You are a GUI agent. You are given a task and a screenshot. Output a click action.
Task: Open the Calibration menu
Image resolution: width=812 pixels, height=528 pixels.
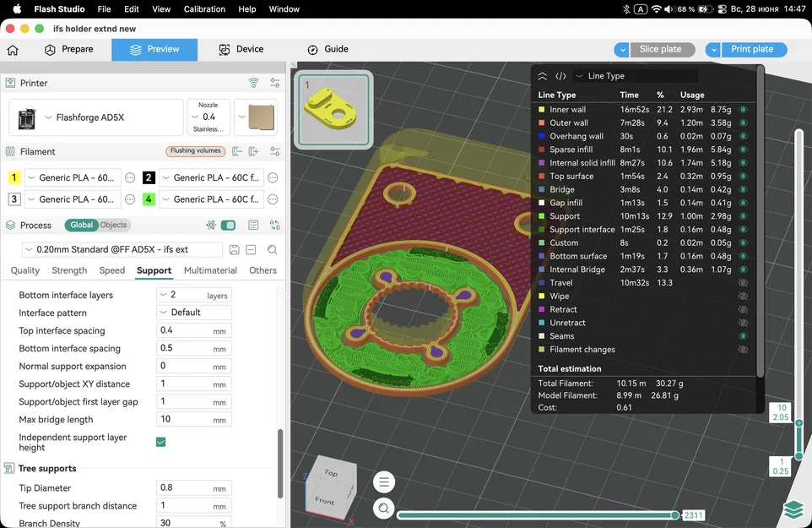click(204, 9)
